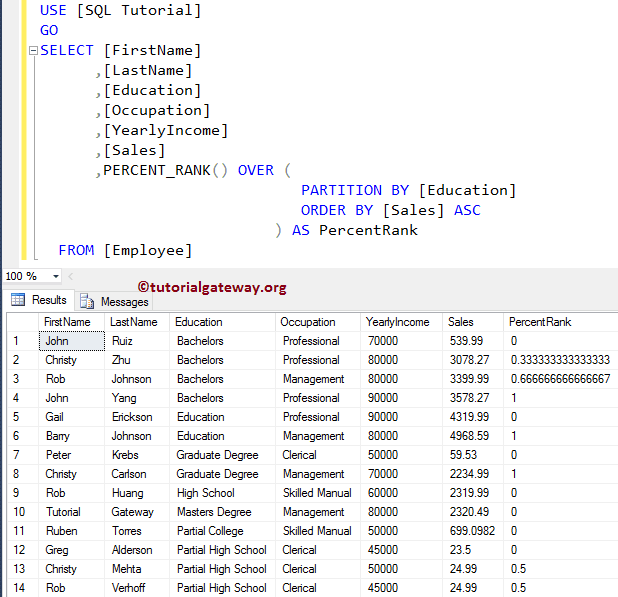Click the row header number 14
Screen dimensions: 618x597
[23, 588]
